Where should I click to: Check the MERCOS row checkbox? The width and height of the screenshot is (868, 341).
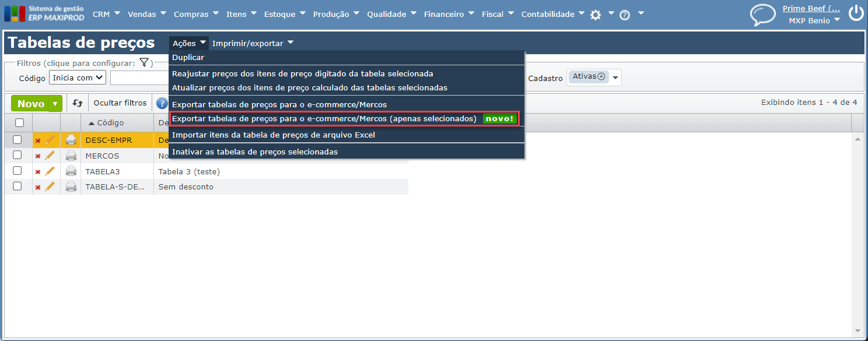click(x=17, y=155)
